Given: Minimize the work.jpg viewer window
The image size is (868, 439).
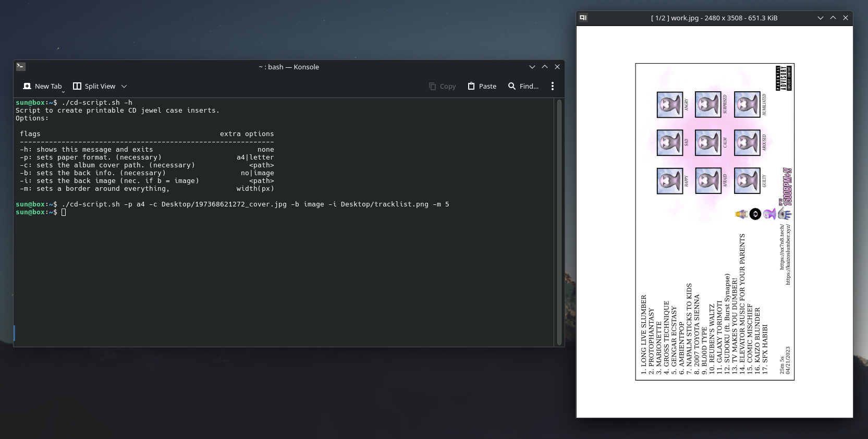Looking at the screenshot, I should click(821, 18).
